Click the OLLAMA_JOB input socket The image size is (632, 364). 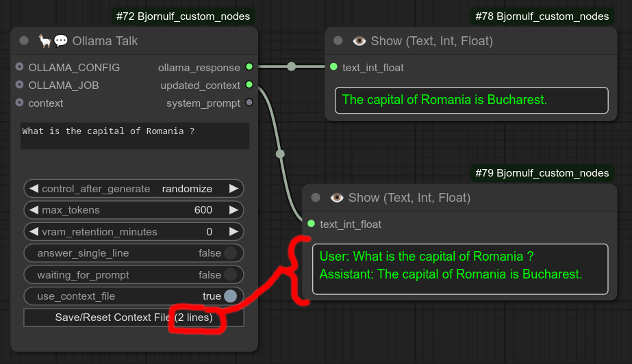19,85
